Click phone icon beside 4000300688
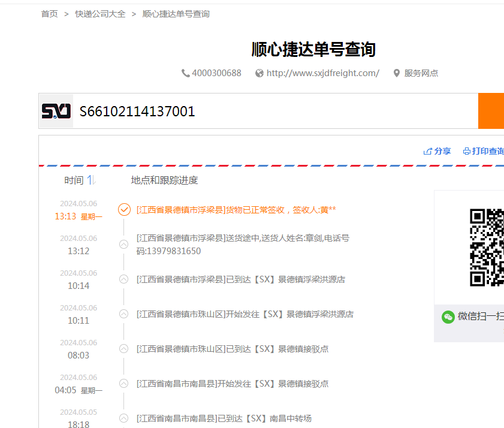Viewport: 504px width, 428px height. coord(185,73)
